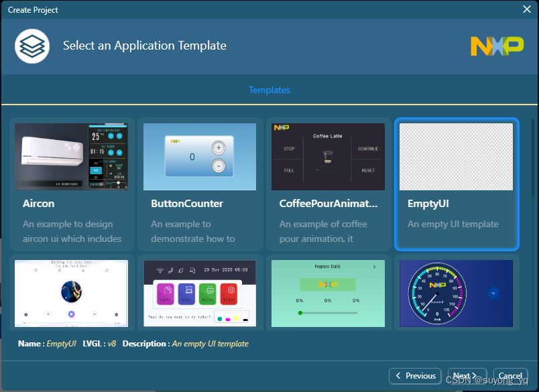Select the ButtonCounter template thumbnail
The width and height of the screenshot is (539, 392).
tap(200, 157)
